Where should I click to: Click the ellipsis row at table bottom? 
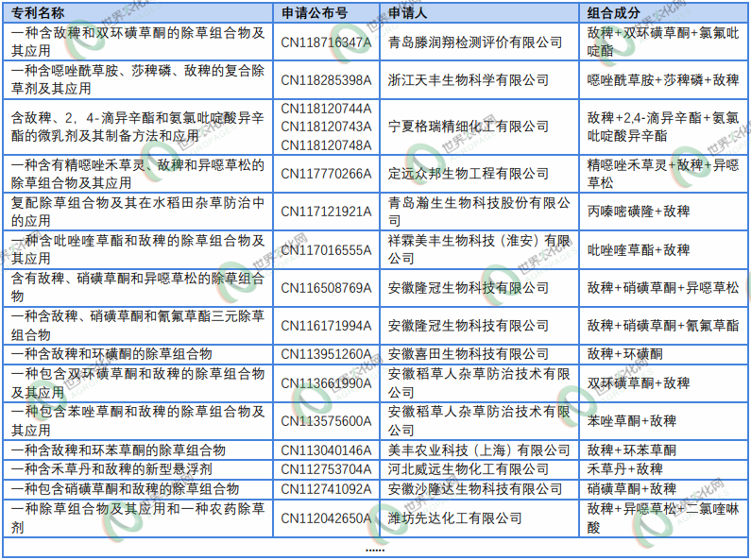point(376,548)
